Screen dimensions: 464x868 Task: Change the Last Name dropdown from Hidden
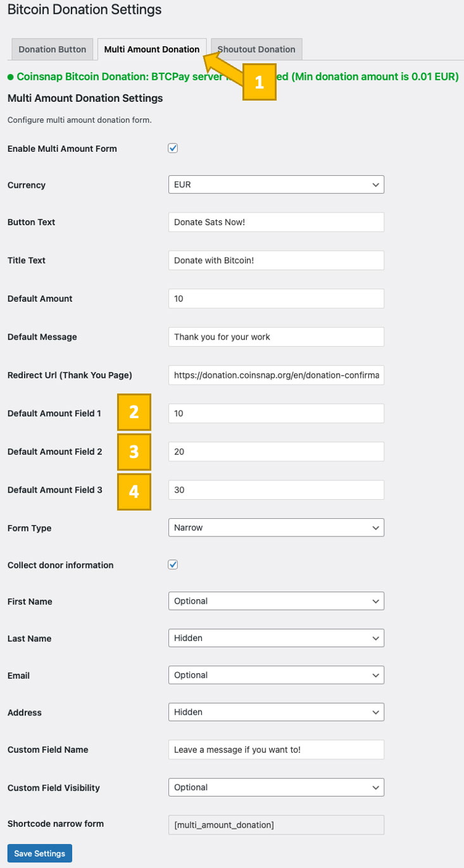(x=276, y=638)
